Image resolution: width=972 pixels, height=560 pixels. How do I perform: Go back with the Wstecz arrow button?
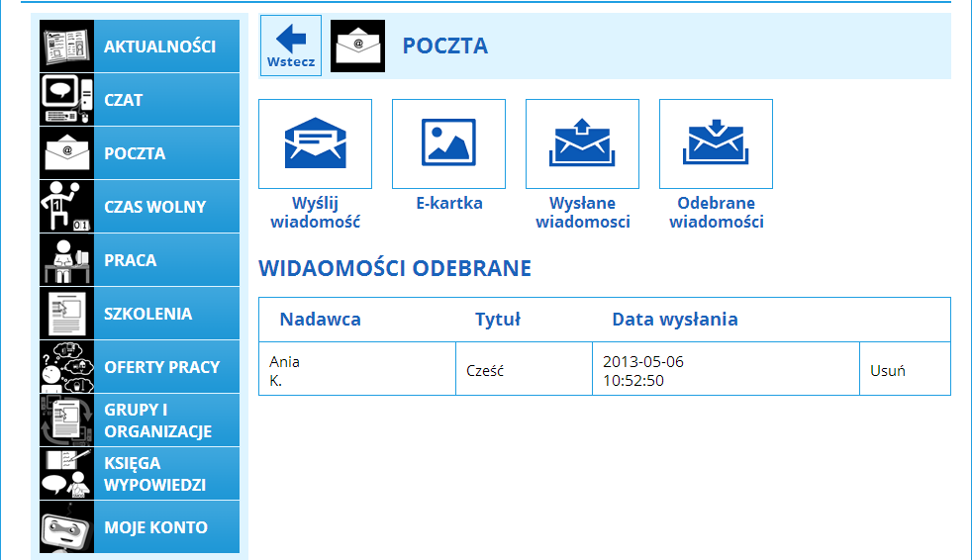[x=291, y=46]
